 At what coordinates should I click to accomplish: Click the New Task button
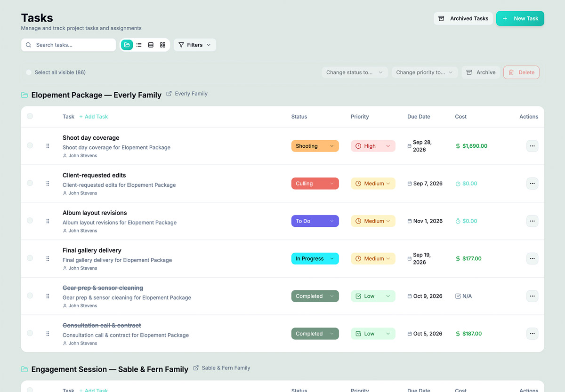click(x=520, y=18)
